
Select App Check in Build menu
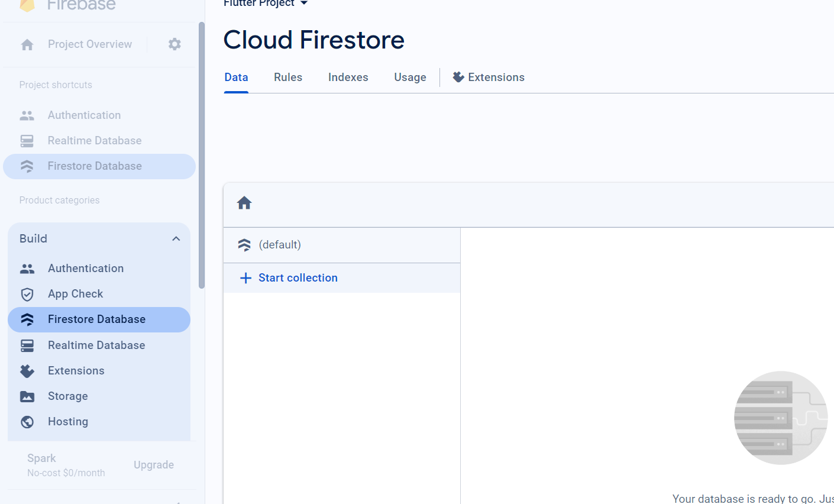click(x=76, y=294)
